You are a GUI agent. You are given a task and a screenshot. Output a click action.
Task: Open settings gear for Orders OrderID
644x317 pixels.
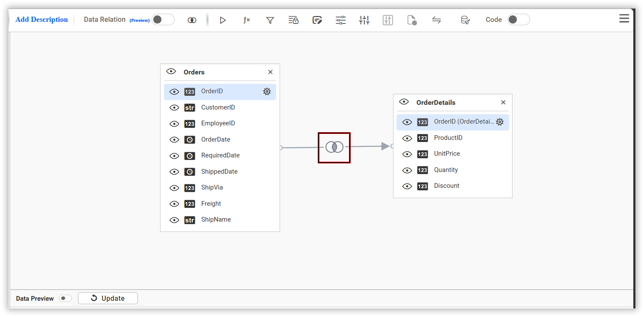(x=267, y=92)
